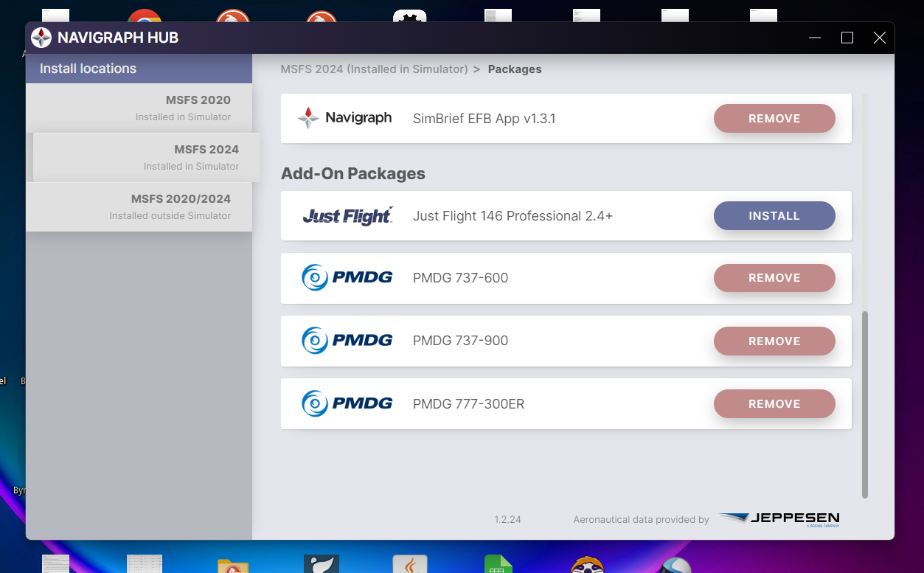Viewport: 924px width, 573px height.
Task: Open the green spreadsheet desktop icon below window
Action: tap(499, 565)
